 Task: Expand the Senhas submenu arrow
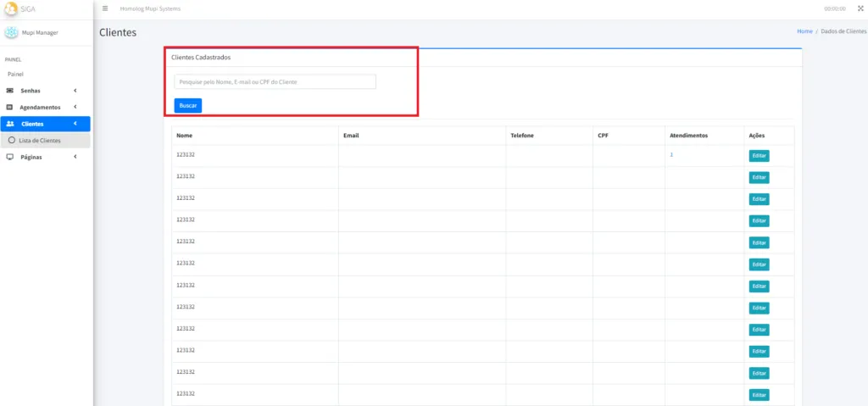pos(75,91)
